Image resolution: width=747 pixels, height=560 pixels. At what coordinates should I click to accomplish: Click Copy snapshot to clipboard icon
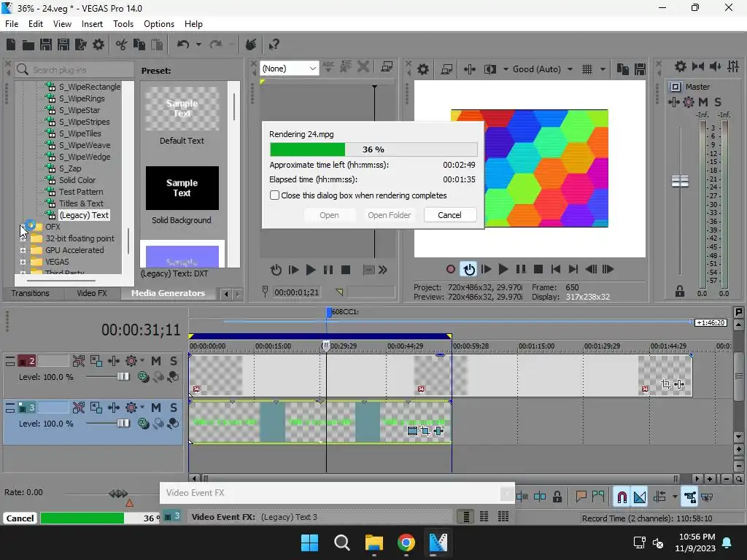tap(623, 69)
